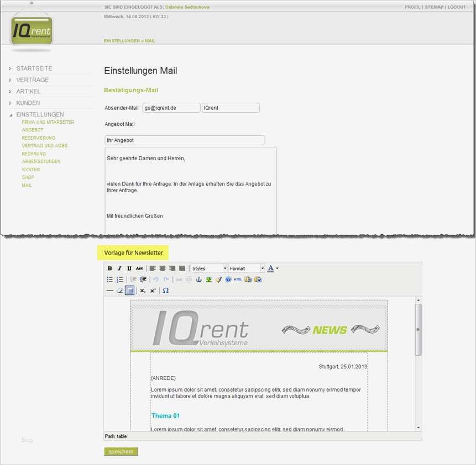Save settings with the speichern button

[121, 451]
